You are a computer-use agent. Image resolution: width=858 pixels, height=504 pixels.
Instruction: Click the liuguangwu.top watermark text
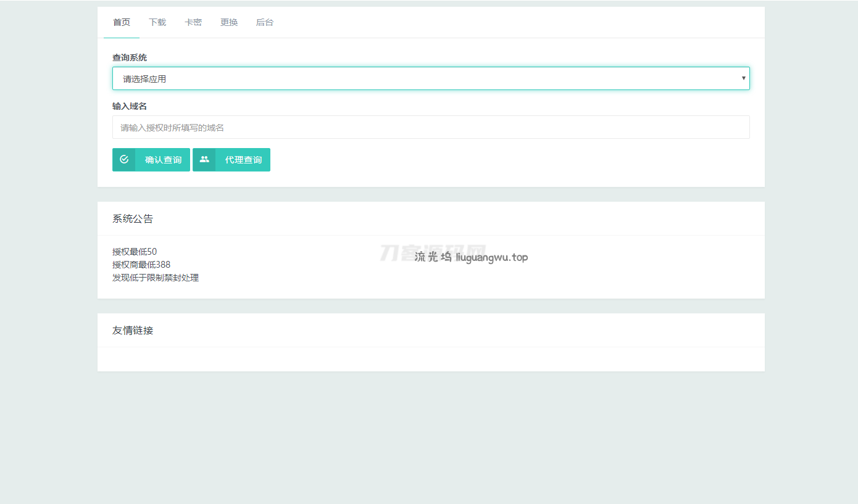coord(491,257)
